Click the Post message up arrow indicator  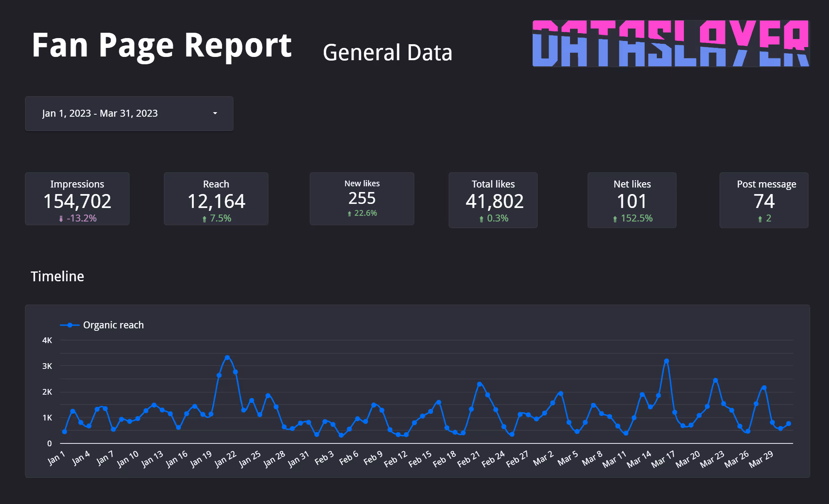coord(760,219)
